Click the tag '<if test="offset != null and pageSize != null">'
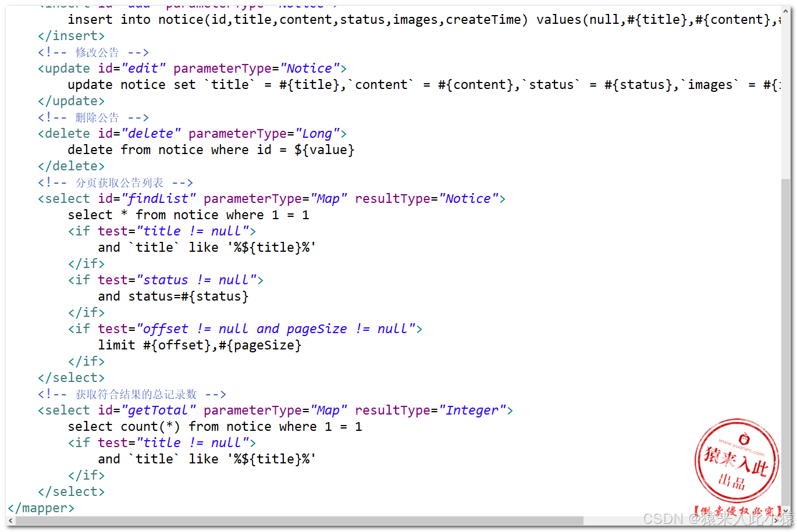 (x=245, y=329)
